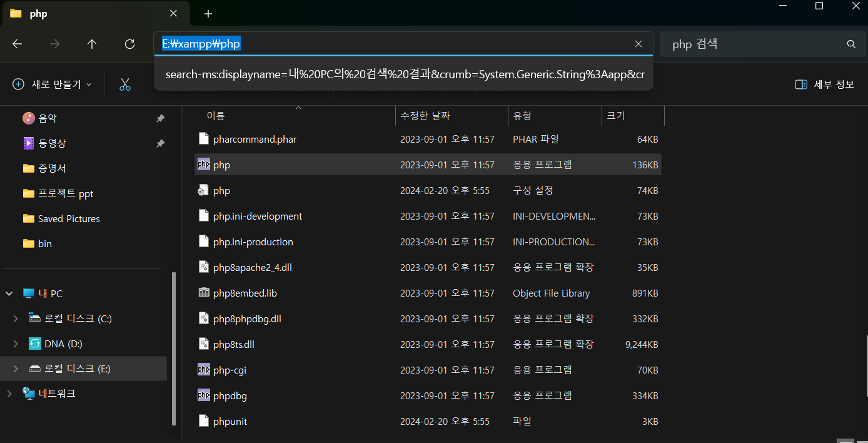This screenshot has width=868, height=443.
Task: Toggle the 세부 정보 pane
Action: [824, 84]
